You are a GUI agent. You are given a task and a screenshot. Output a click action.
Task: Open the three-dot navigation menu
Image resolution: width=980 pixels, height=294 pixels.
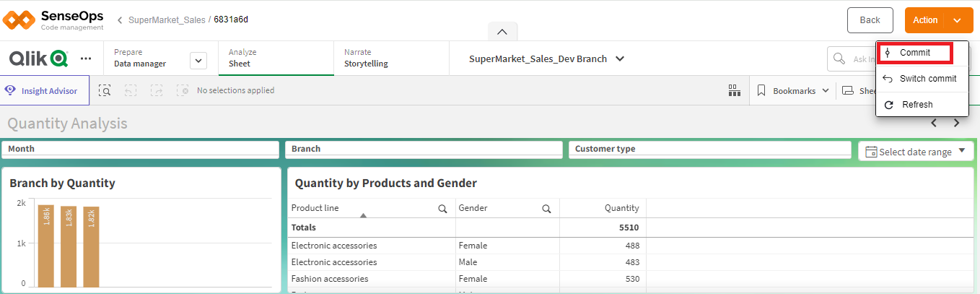pos(86,59)
